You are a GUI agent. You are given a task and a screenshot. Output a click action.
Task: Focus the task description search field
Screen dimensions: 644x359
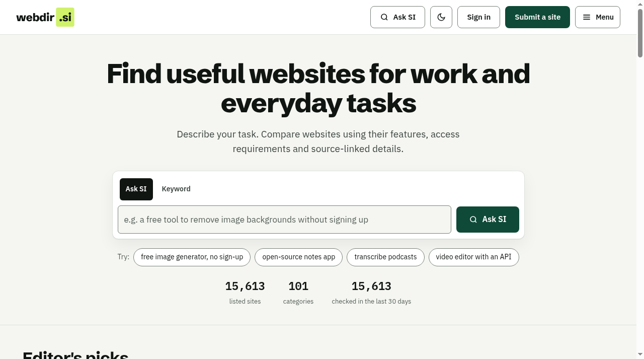pos(284,220)
